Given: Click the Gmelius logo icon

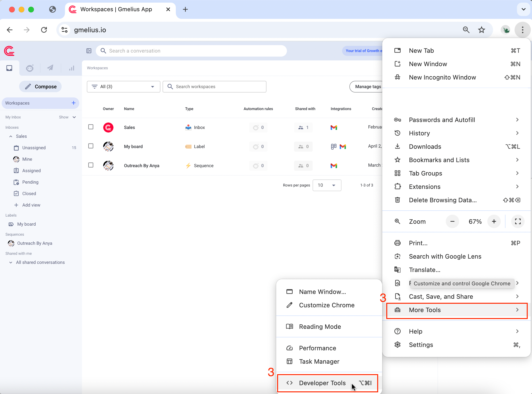Looking at the screenshot, I should tap(9, 51).
